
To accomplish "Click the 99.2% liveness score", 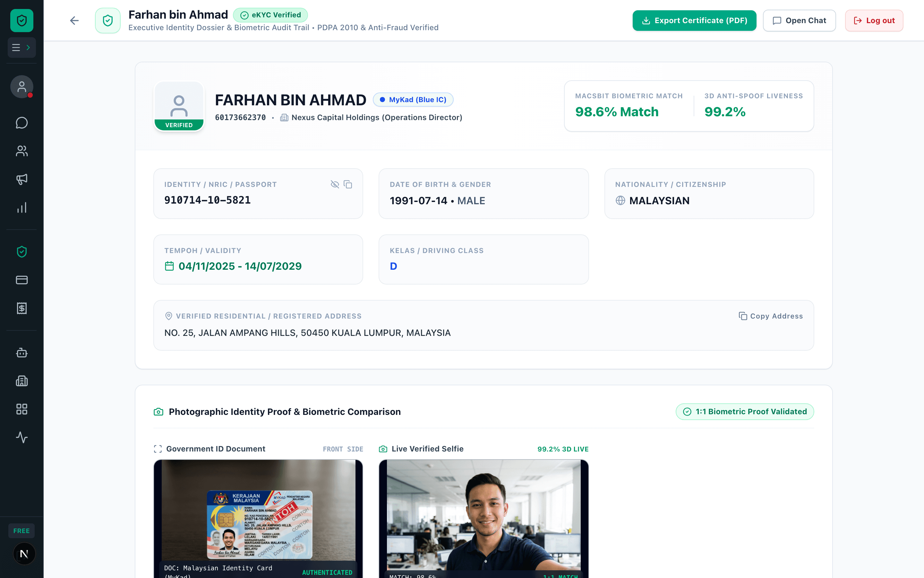I will (x=725, y=112).
